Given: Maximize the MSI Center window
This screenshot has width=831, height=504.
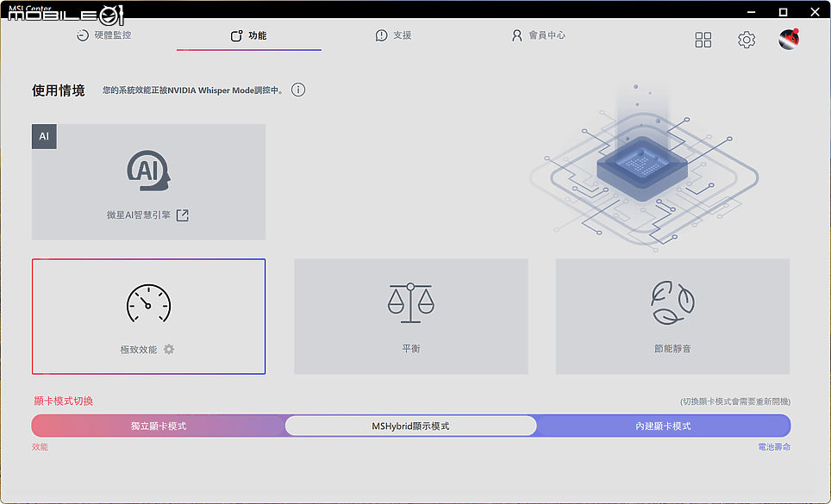Looking at the screenshot, I should 783,12.
